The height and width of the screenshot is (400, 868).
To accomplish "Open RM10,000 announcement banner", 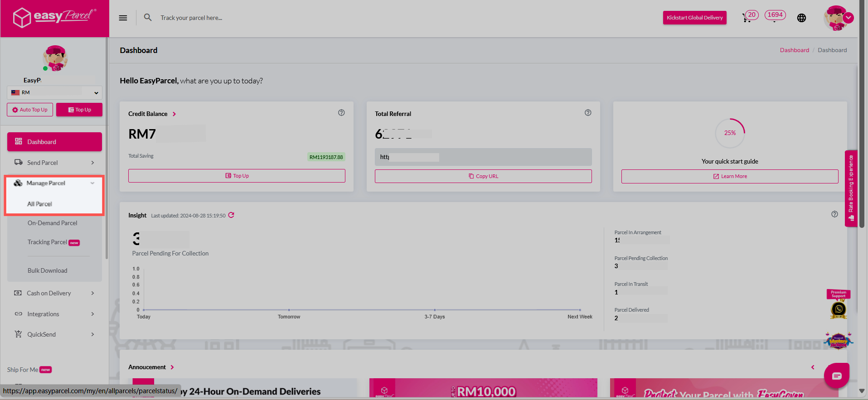I will [x=483, y=388].
